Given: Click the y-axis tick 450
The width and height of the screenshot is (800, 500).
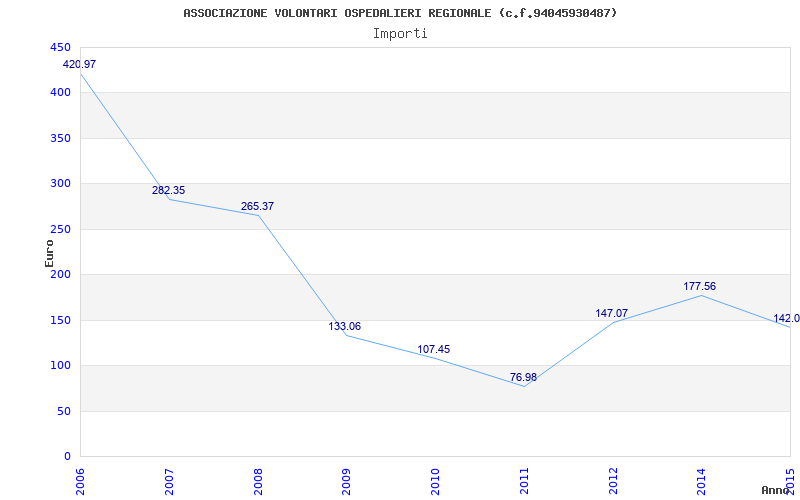Looking at the screenshot, I should tap(60, 47).
